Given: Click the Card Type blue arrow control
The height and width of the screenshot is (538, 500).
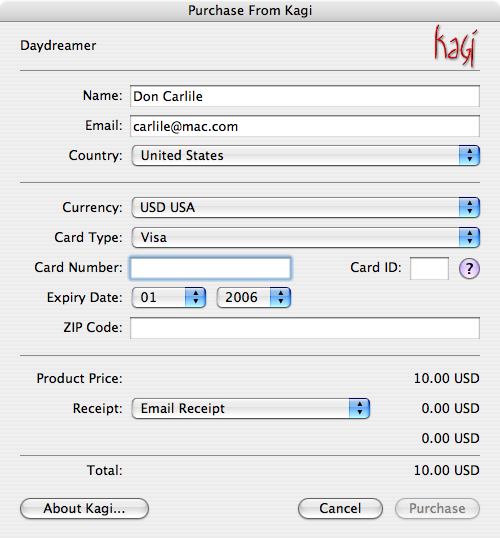Looking at the screenshot, I should pos(469,237).
